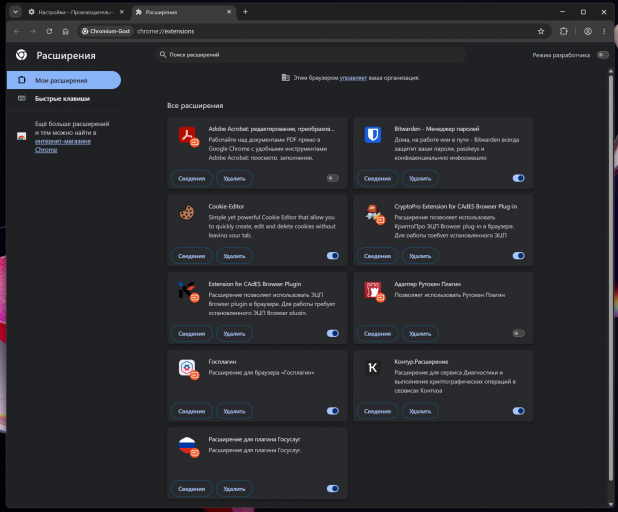Reload the page

[x=49, y=31]
